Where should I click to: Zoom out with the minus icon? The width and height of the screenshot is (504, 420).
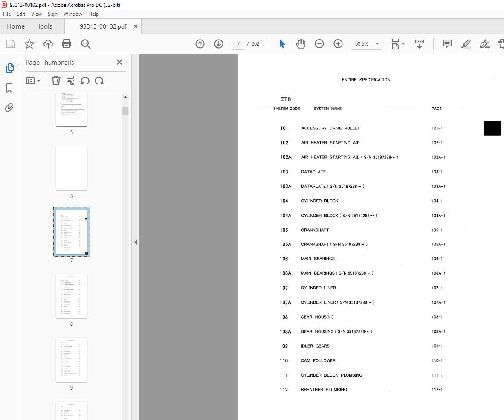[319, 44]
